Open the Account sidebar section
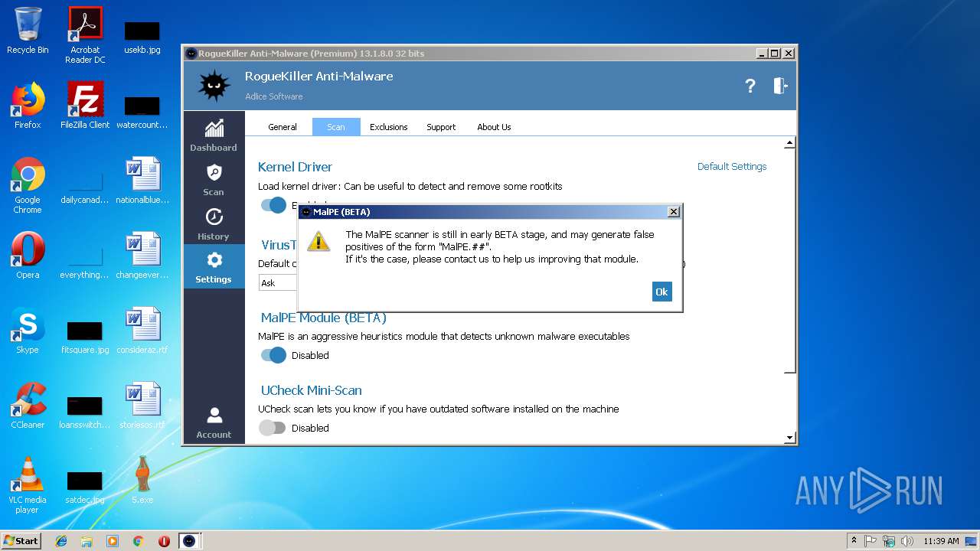This screenshot has width=980, height=551. 214,422
